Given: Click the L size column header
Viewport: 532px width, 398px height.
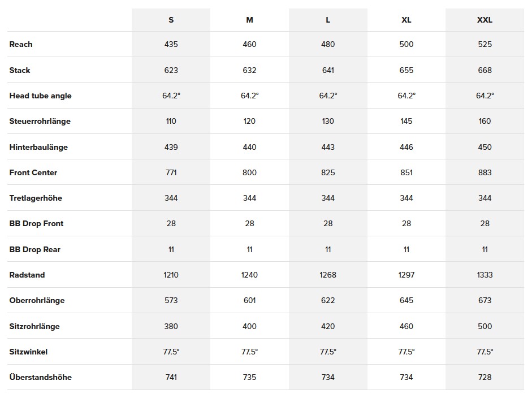Looking at the screenshot, I should [328, 20].
